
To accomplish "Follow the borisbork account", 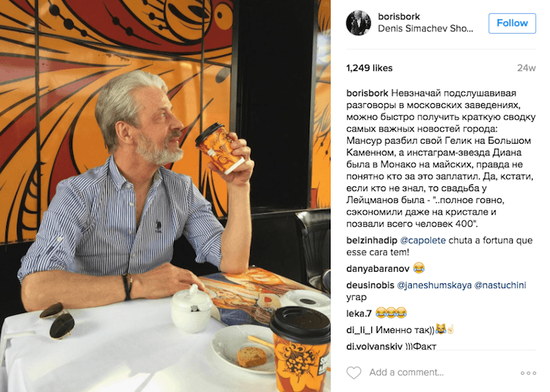I will pyautogui.click(x=512, y=23).
